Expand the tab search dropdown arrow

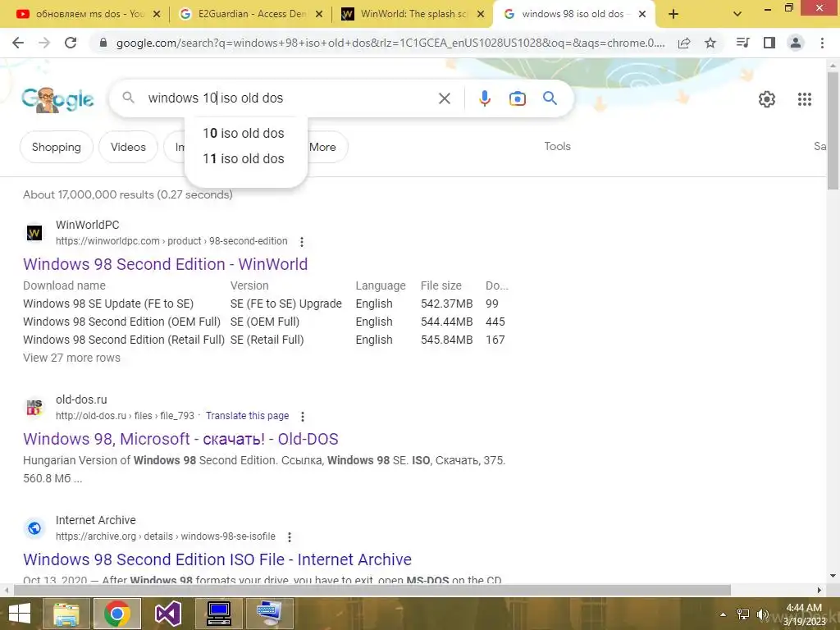pyautogui.click(x=737, y=14)
